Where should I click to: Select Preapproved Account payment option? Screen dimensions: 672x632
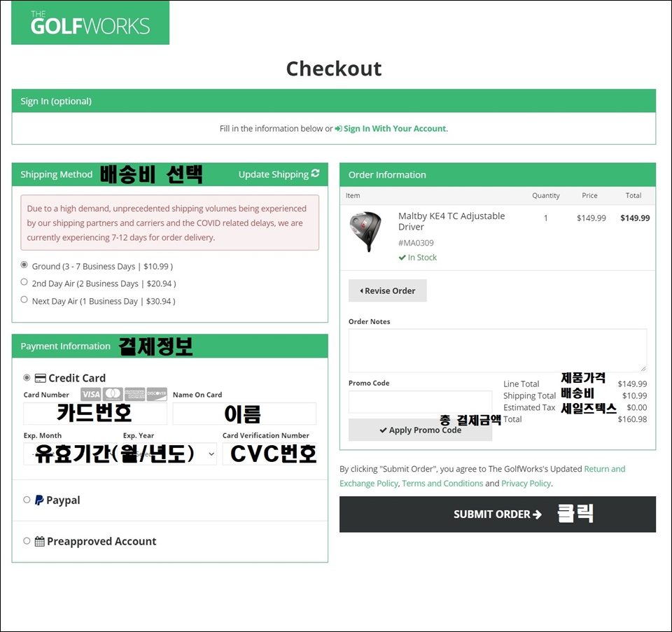27,541
